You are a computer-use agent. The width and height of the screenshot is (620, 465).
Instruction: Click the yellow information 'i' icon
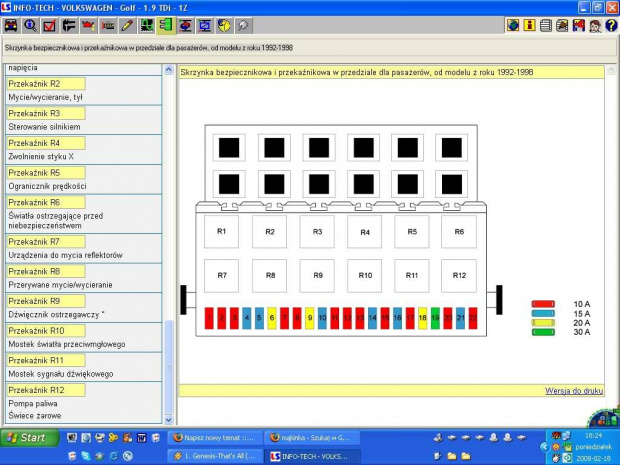529,26
